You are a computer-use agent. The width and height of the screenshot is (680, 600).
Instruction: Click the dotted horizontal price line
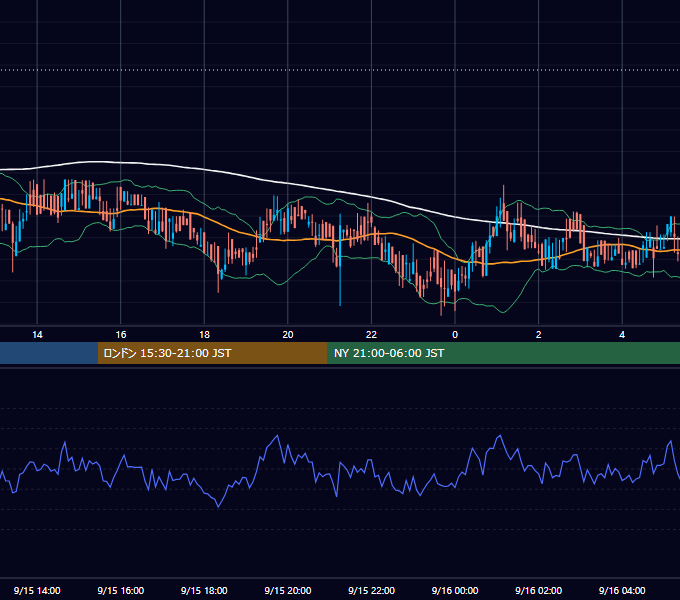pyautogui.click(x=340, y=69)
